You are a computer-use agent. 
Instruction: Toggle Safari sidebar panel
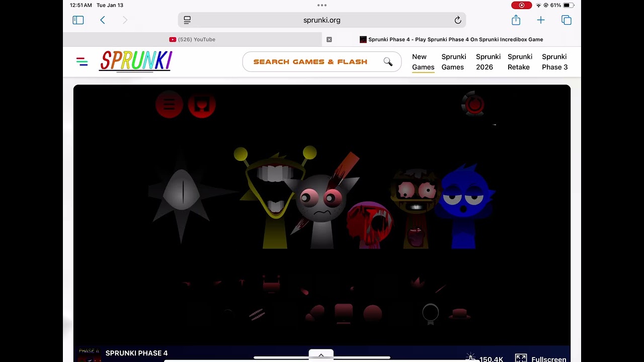tap(78, 20)
